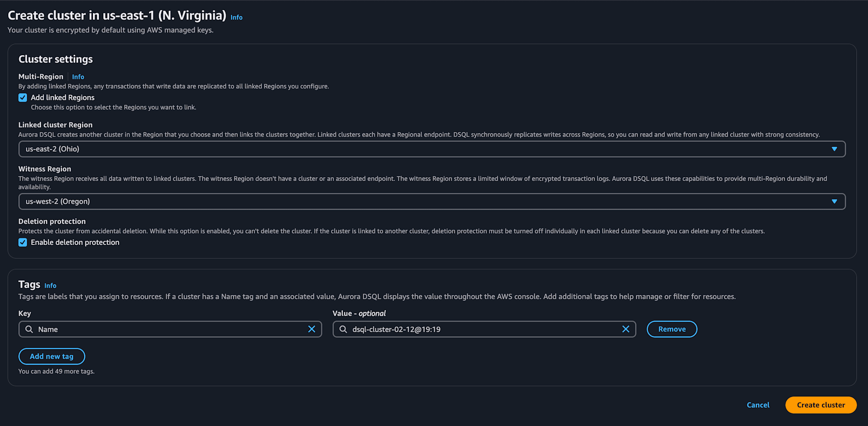The height and width of the screenshot is (426, 868).
Task: Remove the Name tag
Action: tap(672, 329)
